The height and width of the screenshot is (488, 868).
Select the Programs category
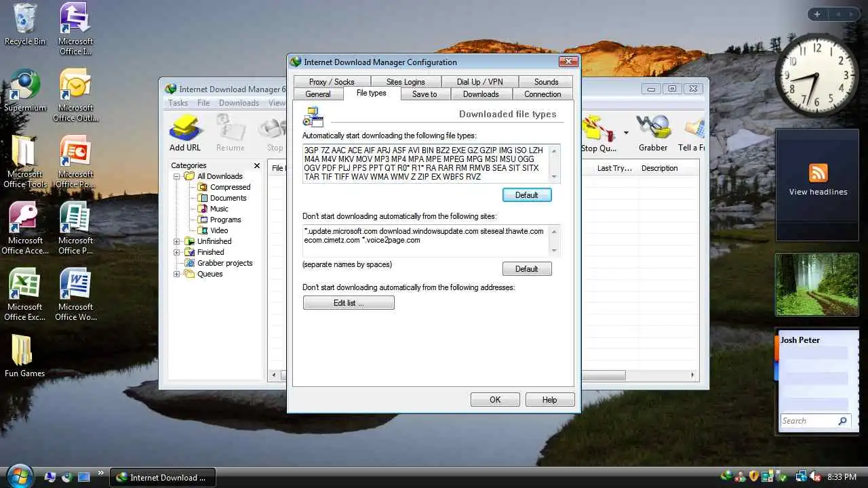(225, 220)
